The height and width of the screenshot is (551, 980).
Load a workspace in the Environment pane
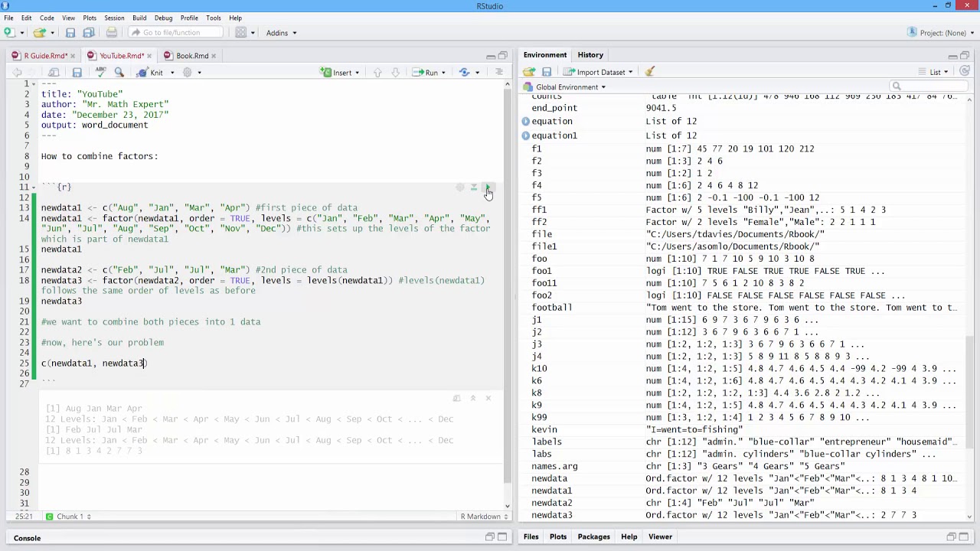coord(529,72)
